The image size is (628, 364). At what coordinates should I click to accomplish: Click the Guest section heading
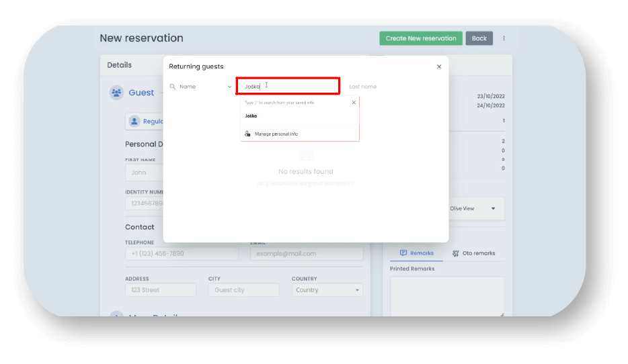(141, 93)
